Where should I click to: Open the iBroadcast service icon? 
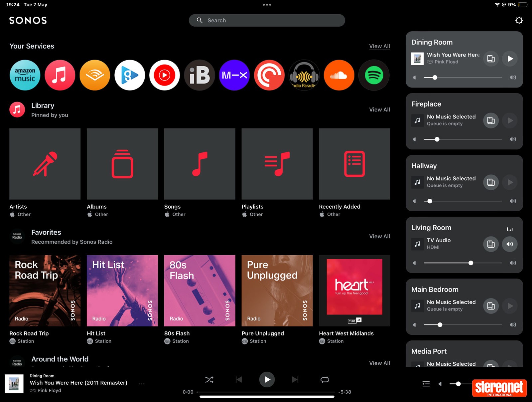pyautogui.click(x=199, y=75)
